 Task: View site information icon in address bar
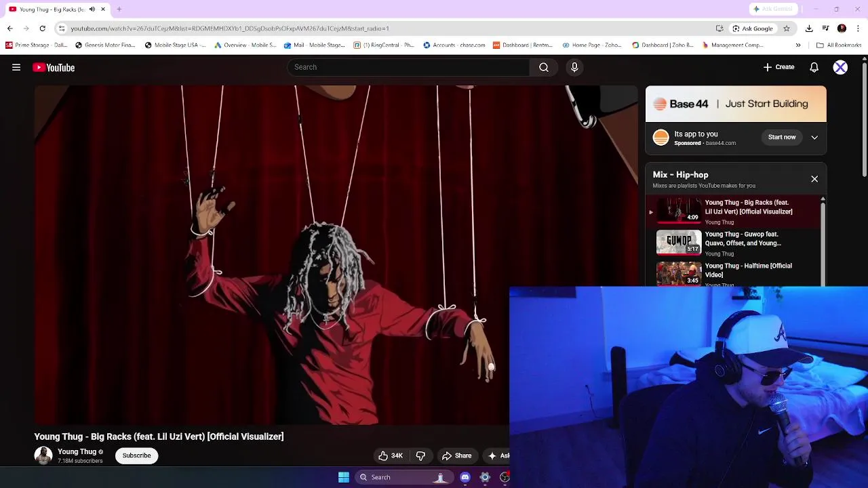[x=62, y=28]
